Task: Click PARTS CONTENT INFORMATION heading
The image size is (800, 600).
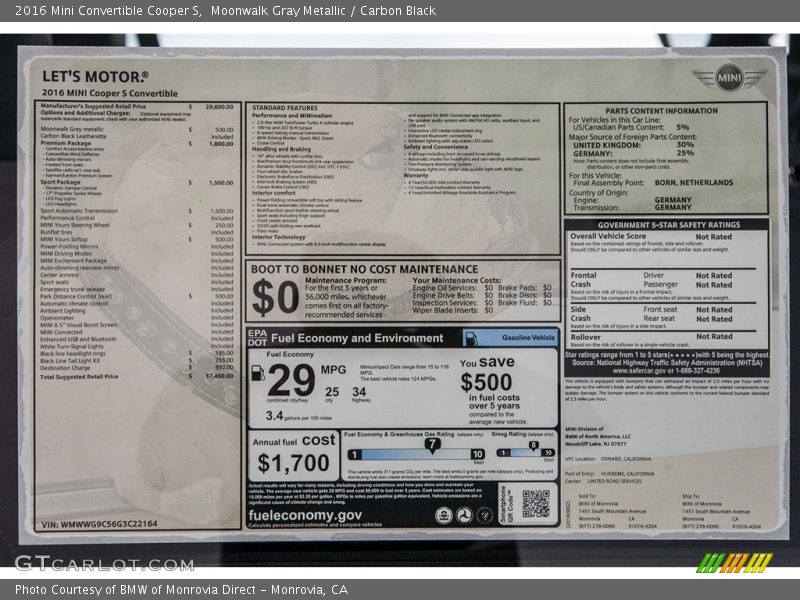Action: [661, 111]
